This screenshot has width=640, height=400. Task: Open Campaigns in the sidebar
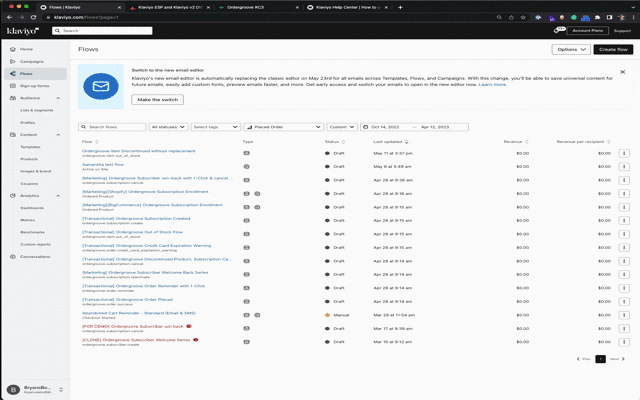tap(32, 62)
